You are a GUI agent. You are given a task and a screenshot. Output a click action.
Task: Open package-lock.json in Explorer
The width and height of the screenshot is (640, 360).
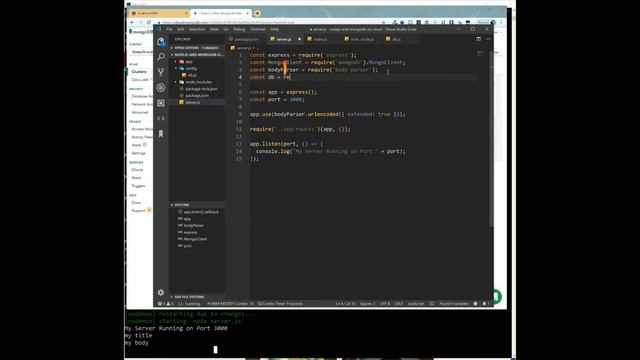click(x=201, y=89)
